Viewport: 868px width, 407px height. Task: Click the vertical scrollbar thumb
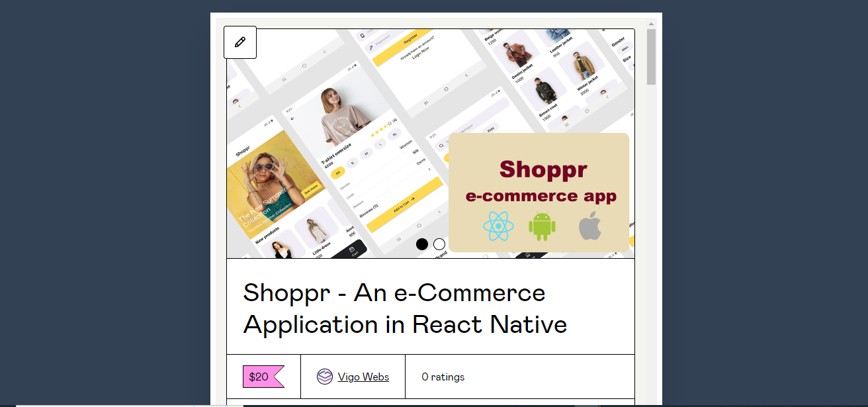pos(651,57)
